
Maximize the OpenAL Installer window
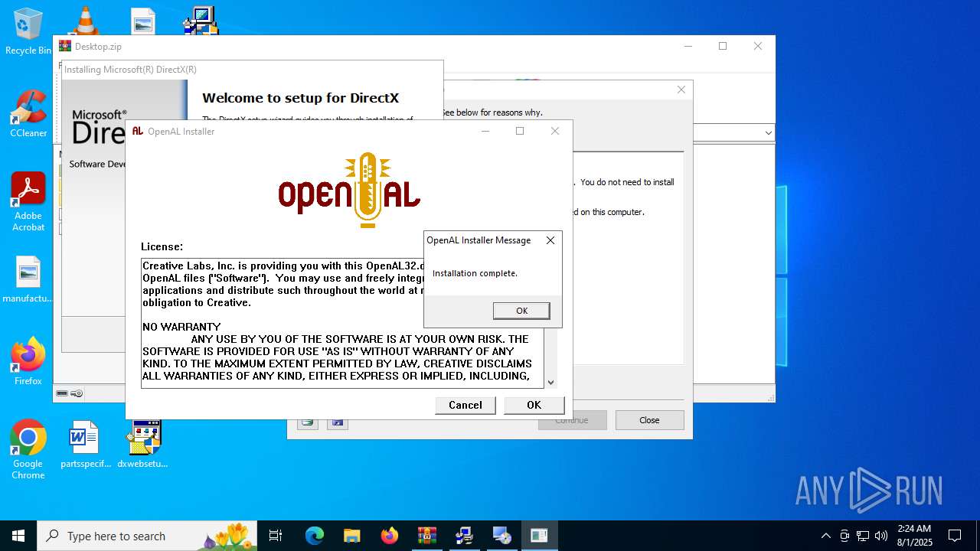point(520,131)
